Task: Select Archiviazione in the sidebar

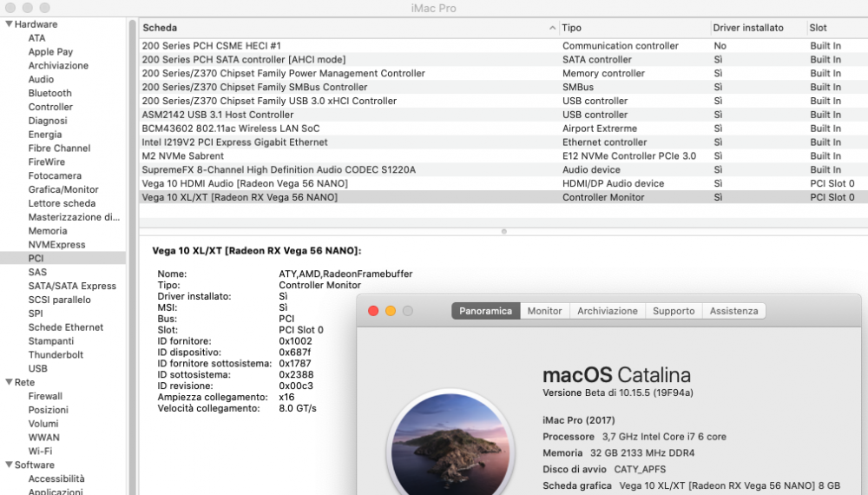Action: [x=58, y=65]
